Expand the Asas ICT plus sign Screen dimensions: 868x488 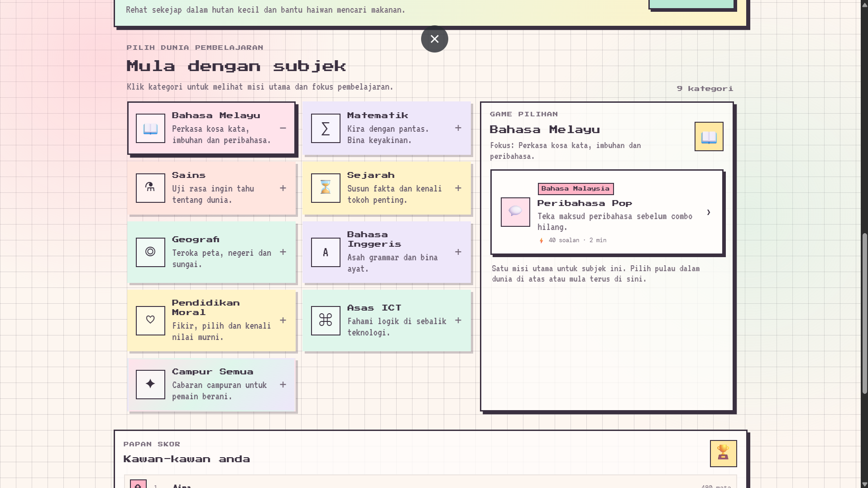pos(458,321)
